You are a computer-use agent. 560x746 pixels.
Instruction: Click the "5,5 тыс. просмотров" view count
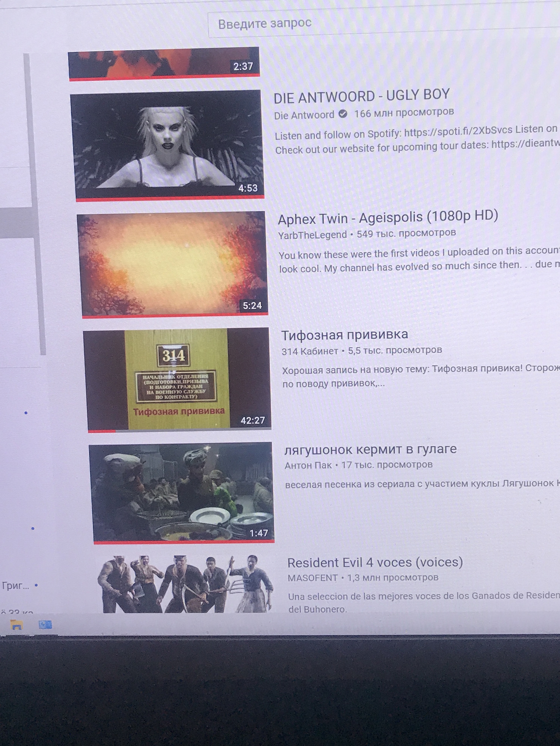point(395,350)
